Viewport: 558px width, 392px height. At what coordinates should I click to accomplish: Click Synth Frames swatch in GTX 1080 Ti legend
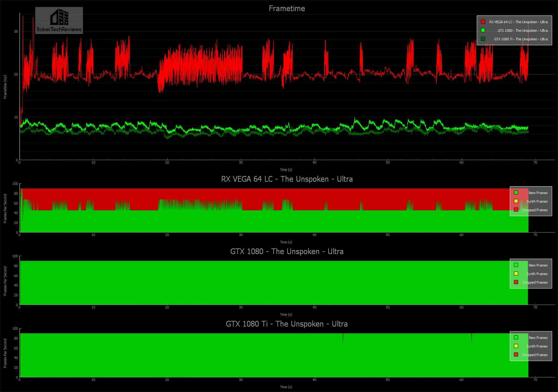pos(516,346)
